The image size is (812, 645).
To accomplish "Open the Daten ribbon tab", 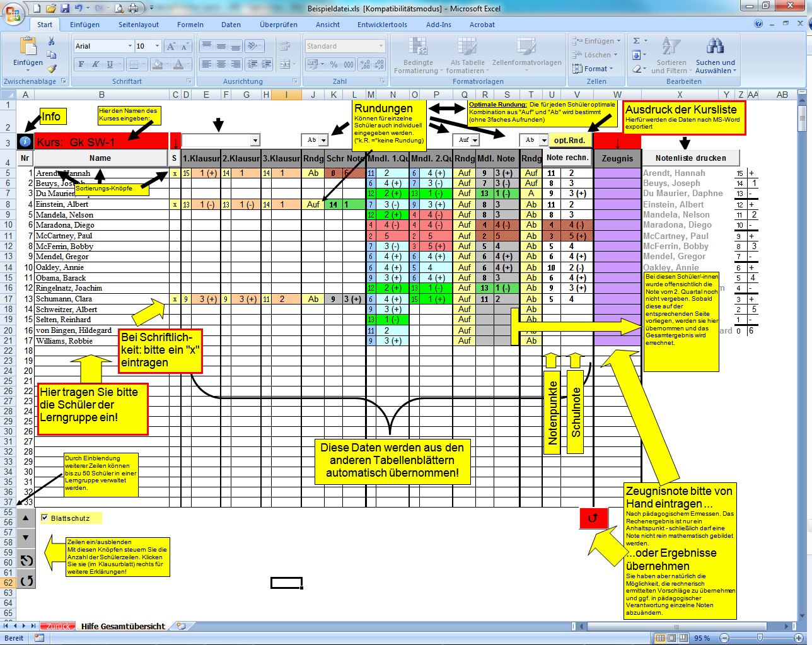I will (231, 25).
